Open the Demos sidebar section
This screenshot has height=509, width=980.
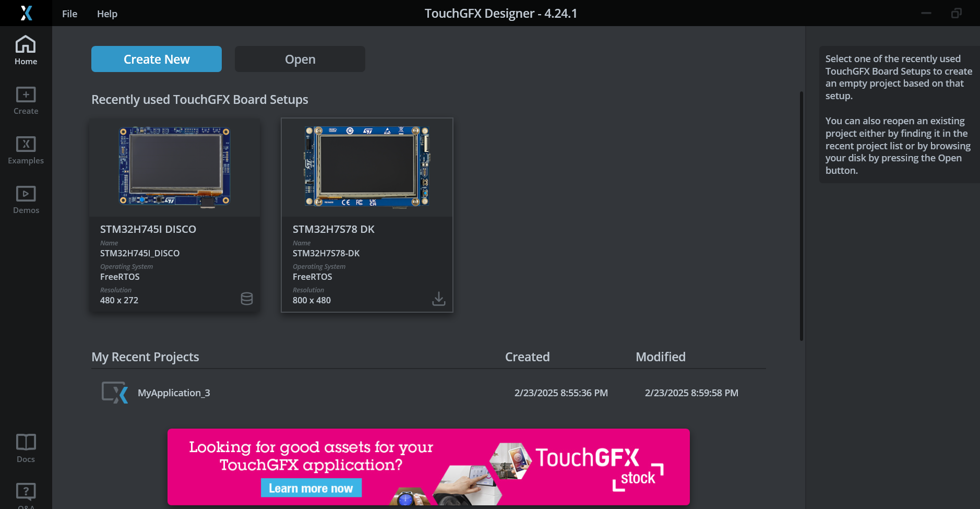[26, 199]
